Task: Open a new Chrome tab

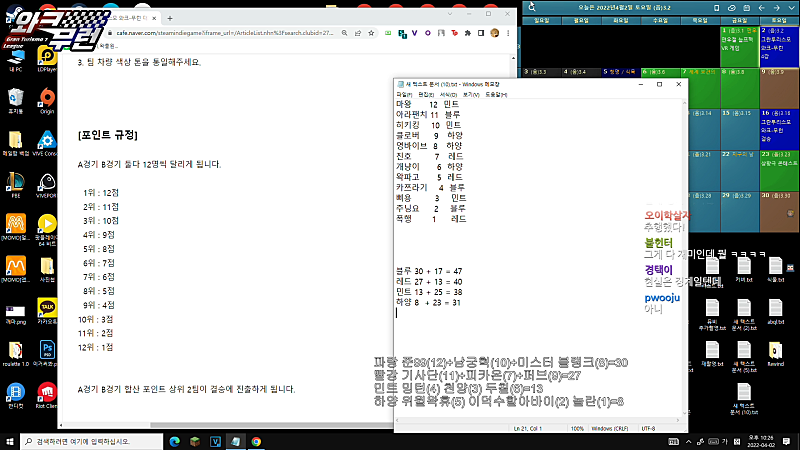Action: 170,18
